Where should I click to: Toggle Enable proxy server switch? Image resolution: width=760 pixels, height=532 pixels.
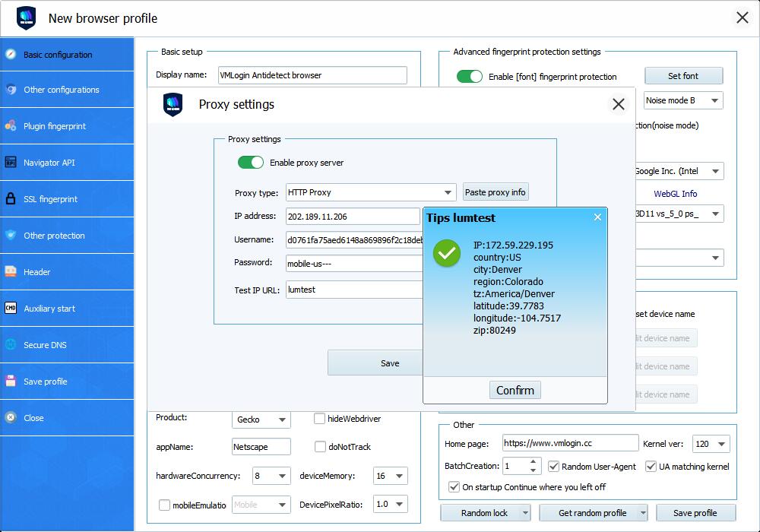coord(251,163)
